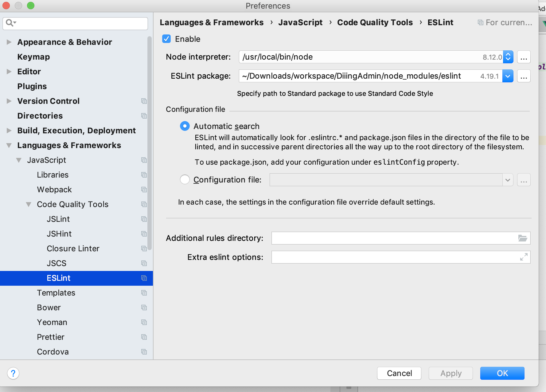Click the 'For current project' indicator icon
This screenshot has width=546, height=392.
pos(480,22)
